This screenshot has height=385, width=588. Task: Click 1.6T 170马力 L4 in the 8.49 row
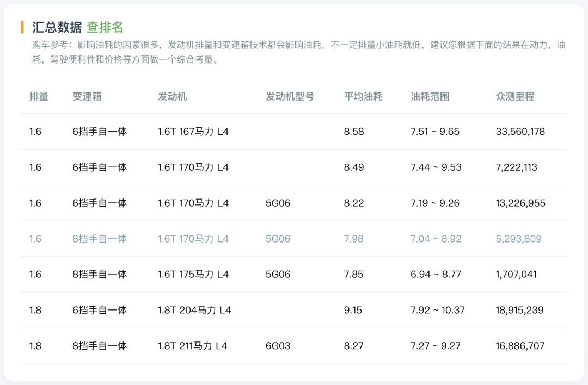click(193, 167)
